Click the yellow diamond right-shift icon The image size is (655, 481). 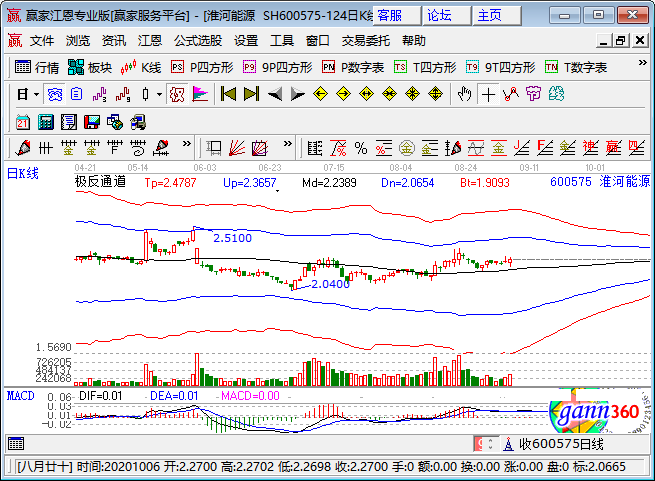343,94
